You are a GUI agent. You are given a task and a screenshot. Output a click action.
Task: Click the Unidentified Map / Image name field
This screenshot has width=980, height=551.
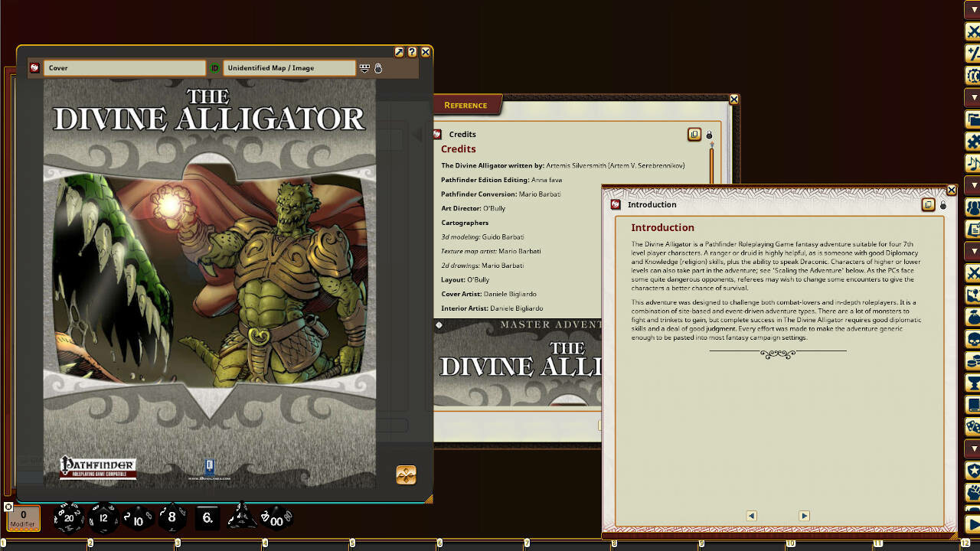(289, 67)
